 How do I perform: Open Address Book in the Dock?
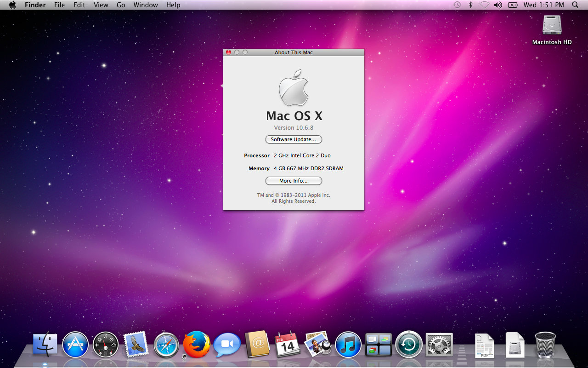257,345
